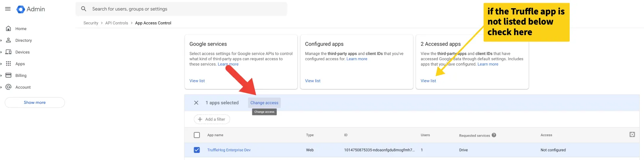Click the Directory person icon
Image resolution: width=644 pixels, height=160 pixels.
pos(8,40)
